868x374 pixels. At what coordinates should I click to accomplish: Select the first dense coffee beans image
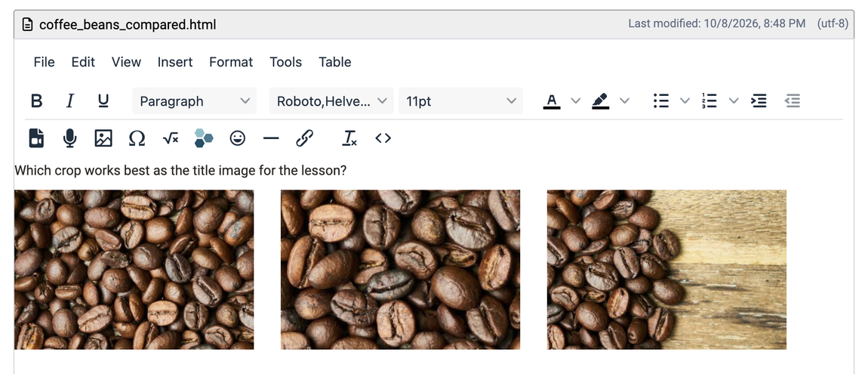(x=134, y=270)
